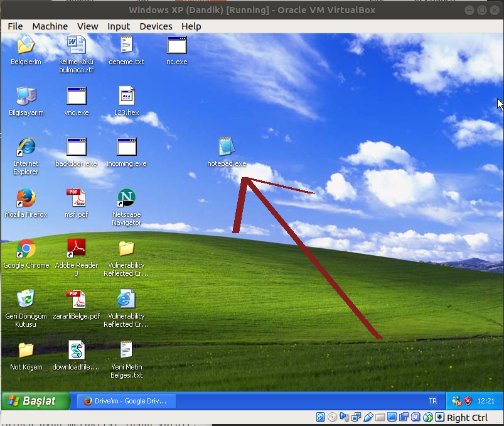Click the VirtualBox CPU chip status icon
Screen dimensions: 504x426
pos(416,417)
